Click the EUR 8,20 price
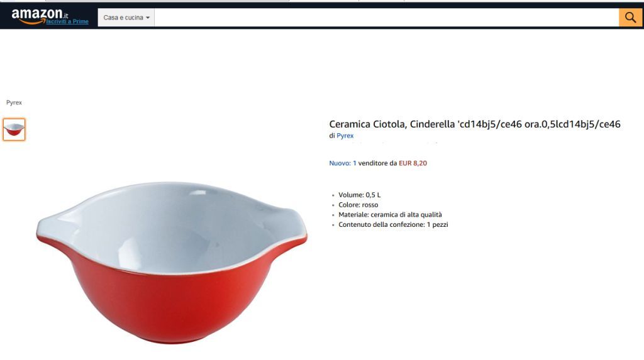Screen dimensions: 644x360 pyautogui.click(x=413, y=163)
